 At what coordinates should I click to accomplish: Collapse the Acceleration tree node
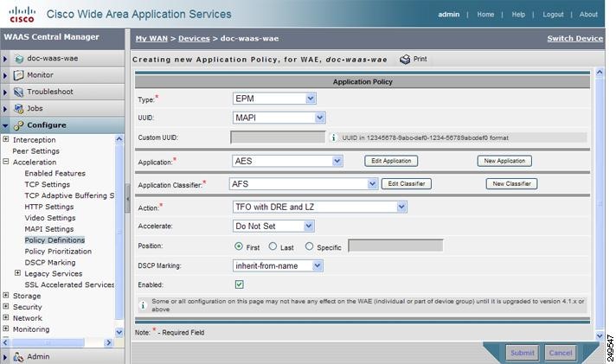(6, 162)
